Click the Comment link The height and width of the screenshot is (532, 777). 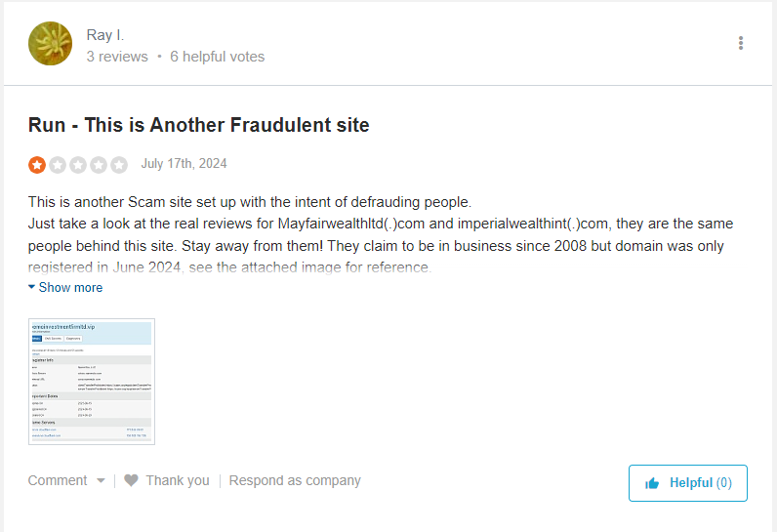pyautogui.click(x=58, y=480)
